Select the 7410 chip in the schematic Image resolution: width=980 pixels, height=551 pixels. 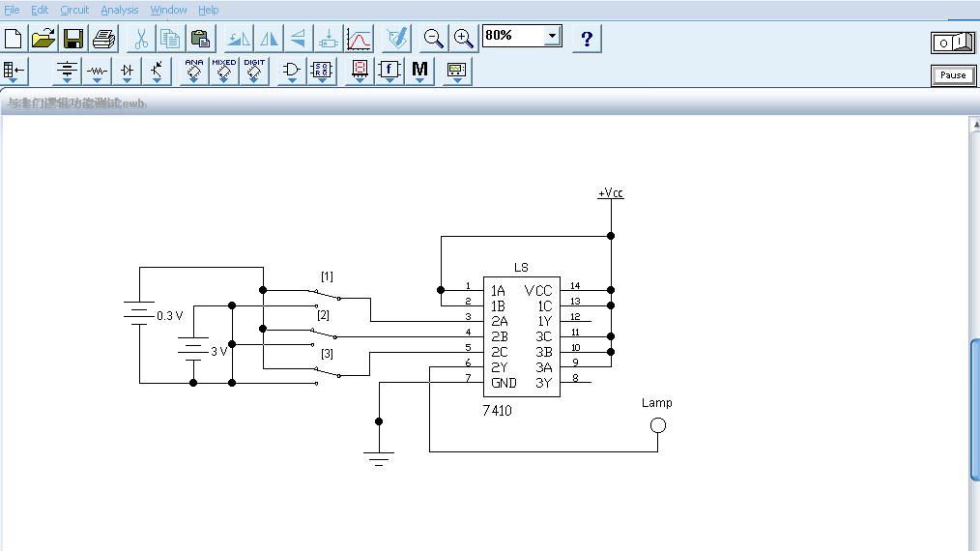tap(522, 336)
